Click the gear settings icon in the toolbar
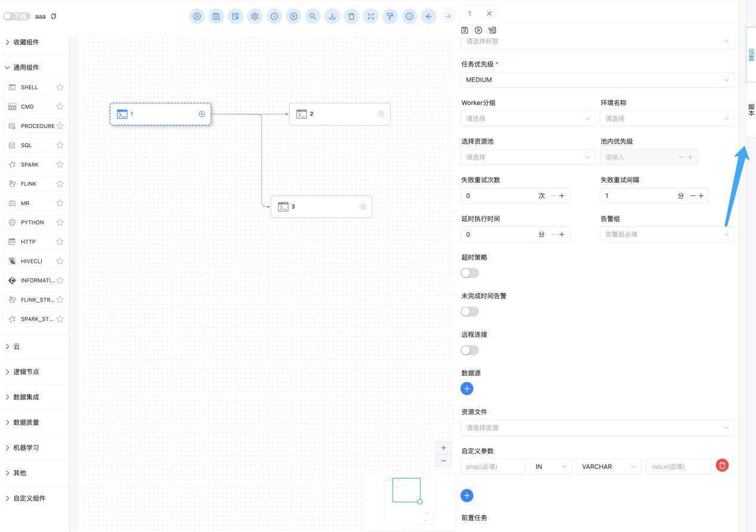This screenshot has width=756, height=532. tap(255, 17)
